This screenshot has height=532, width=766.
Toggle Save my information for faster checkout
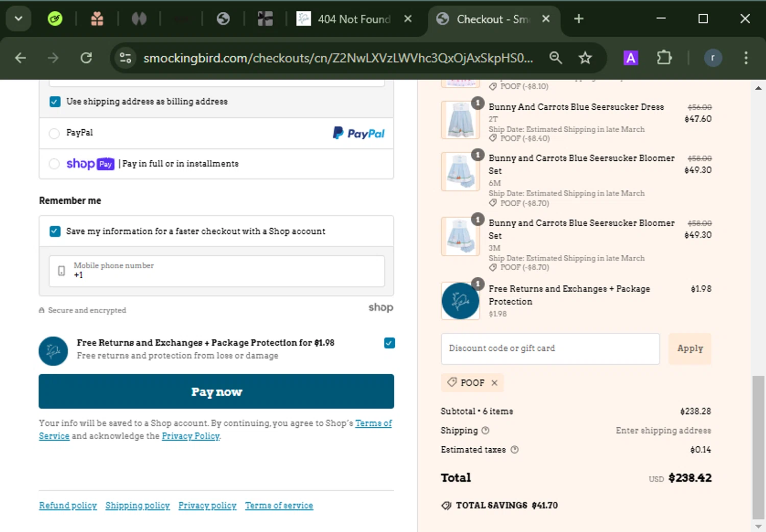55,231
